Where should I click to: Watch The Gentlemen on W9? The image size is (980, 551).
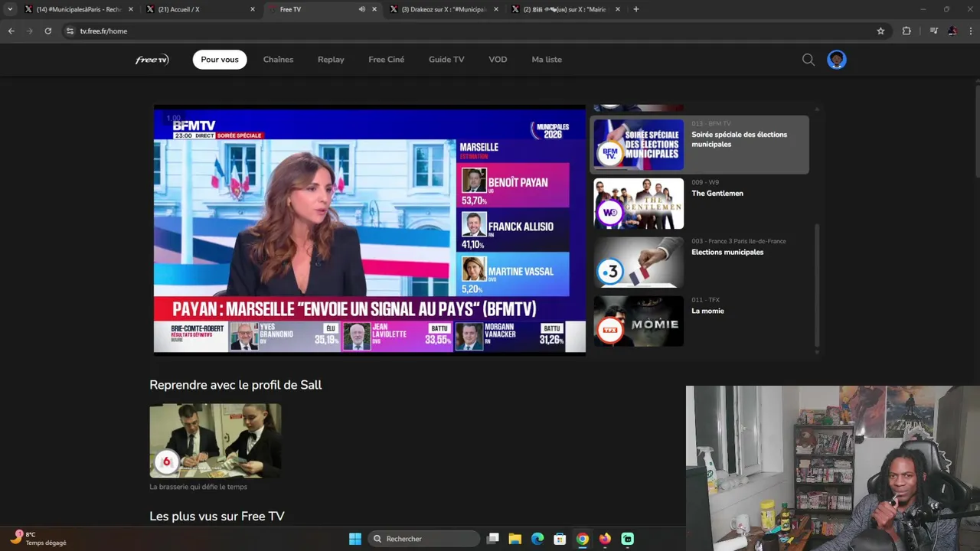pyautogui.click(x=701, y=204)
